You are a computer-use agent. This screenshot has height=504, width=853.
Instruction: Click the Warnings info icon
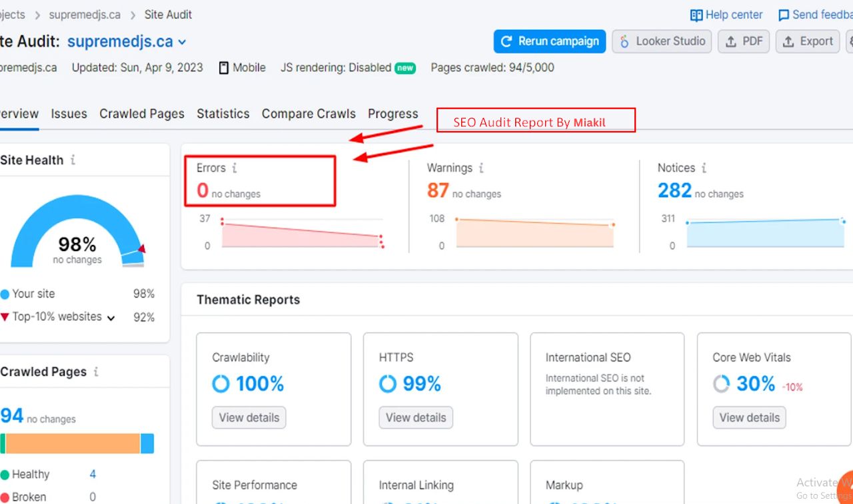click(x=481, y=168)
